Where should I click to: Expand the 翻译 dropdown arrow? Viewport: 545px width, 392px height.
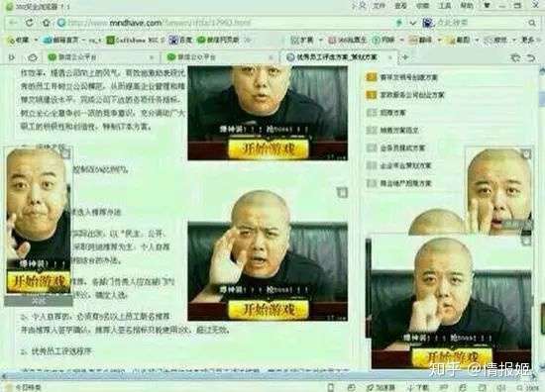click(439, 41)
